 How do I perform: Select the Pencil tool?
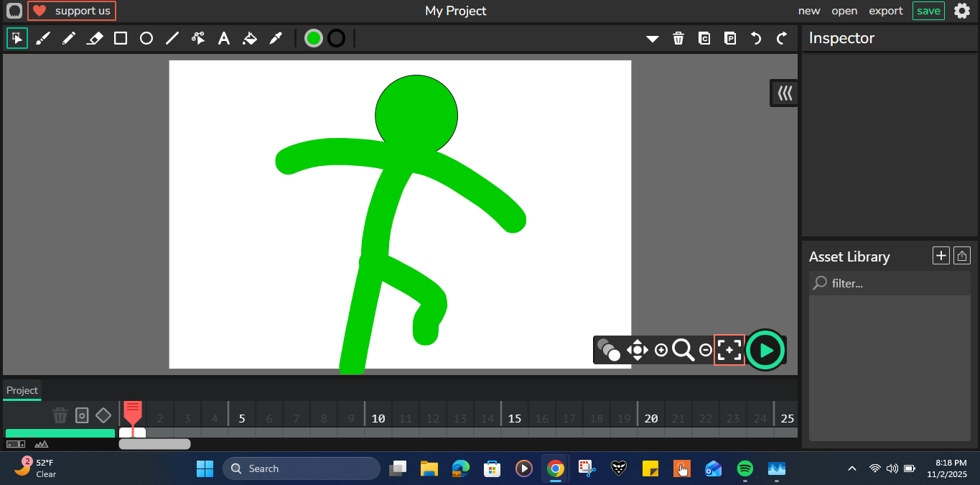pyautogui.click(x=69, y=38)
